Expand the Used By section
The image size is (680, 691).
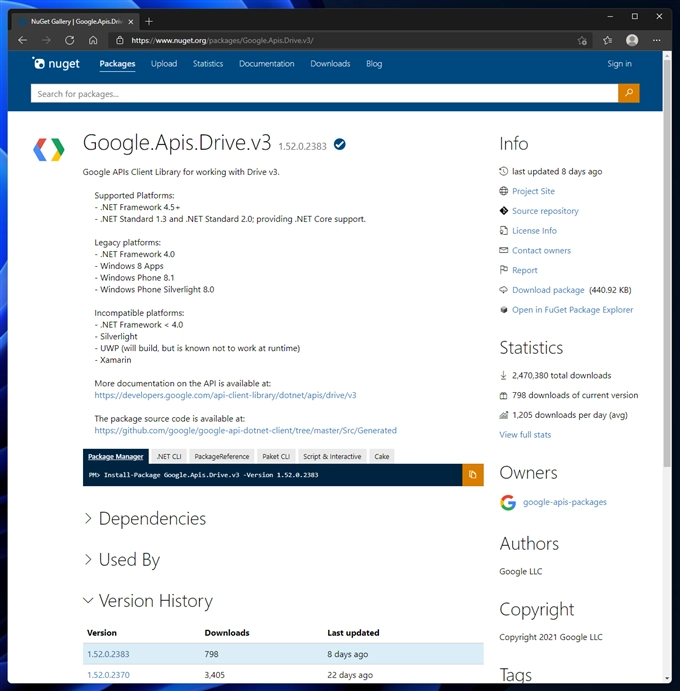pyautogui.click(x=122, y=560)
